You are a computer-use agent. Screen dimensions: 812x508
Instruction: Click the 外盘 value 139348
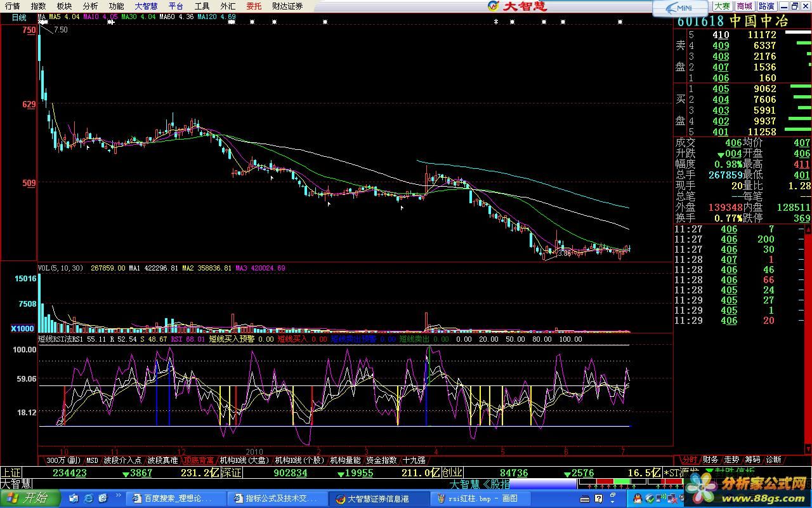point(725,208)
